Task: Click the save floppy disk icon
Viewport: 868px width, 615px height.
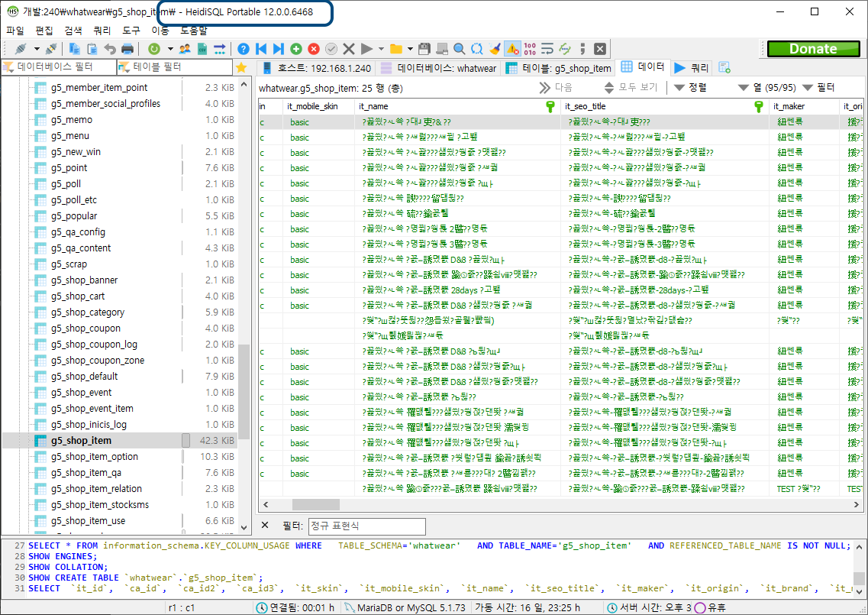Action: (424, 49)
